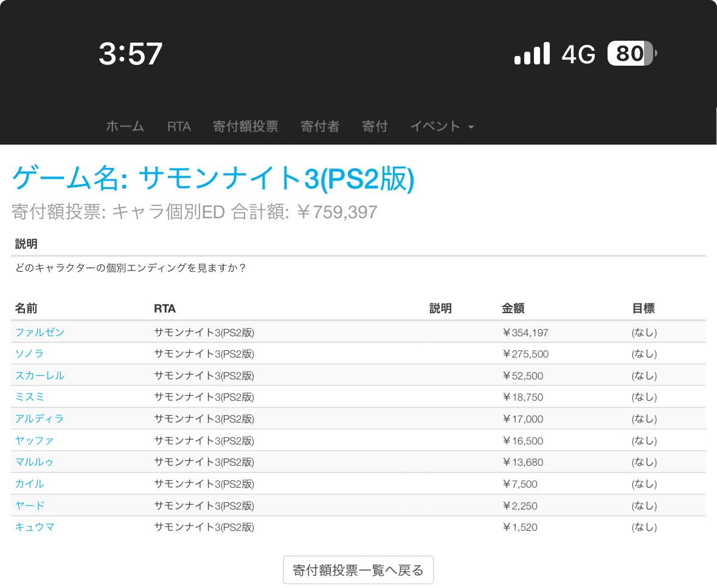Select the amount ￥18,750
Image resolution: width=717 pixels, height=588 pixels.
[x=522, y=397]
